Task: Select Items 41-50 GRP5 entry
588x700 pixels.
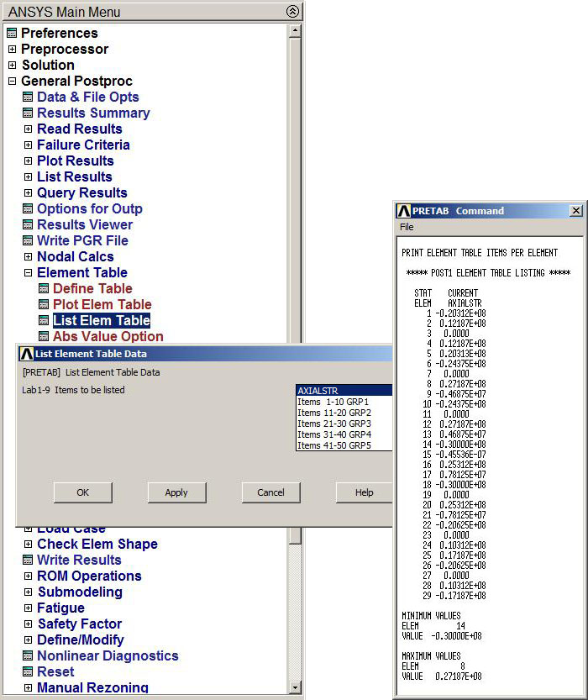Action: [344, 445]
